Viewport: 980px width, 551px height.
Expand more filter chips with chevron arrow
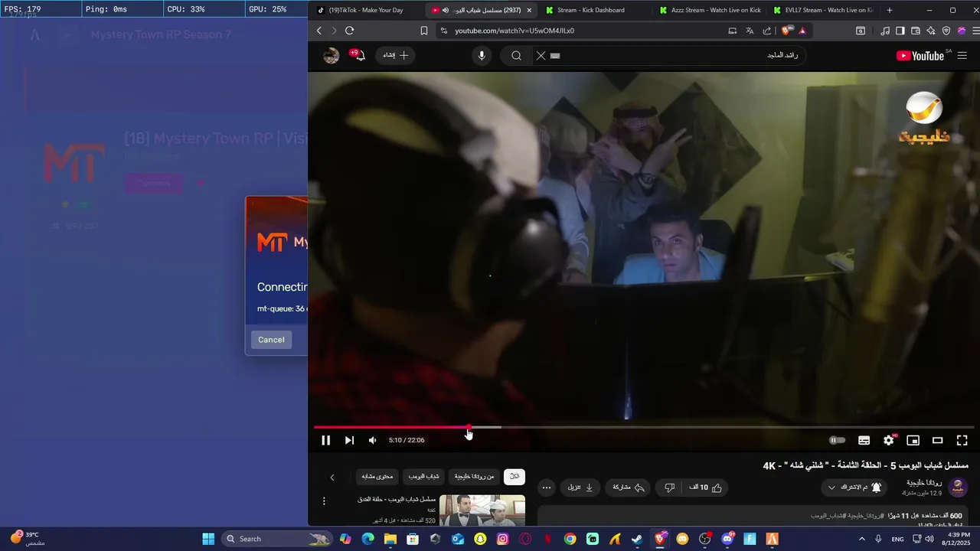tap(332, 478)
